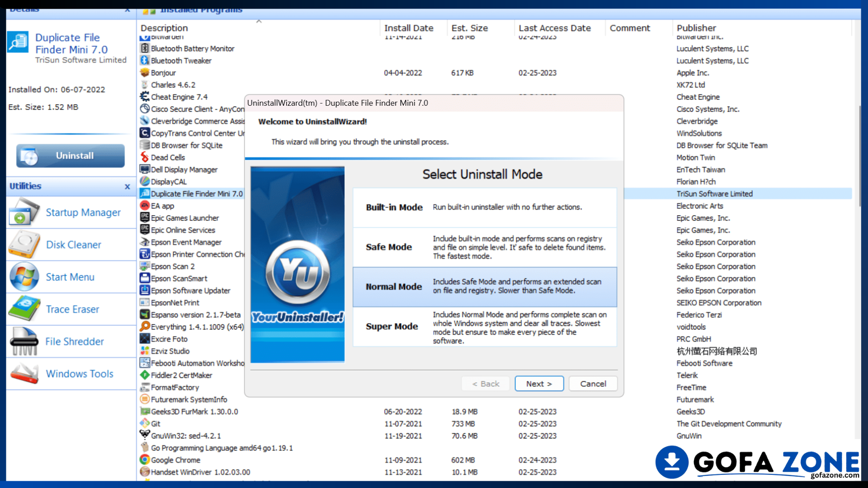Click Cancel in UninstallWizard
This screenshot has width=868, height=488.
pos(593,384)
